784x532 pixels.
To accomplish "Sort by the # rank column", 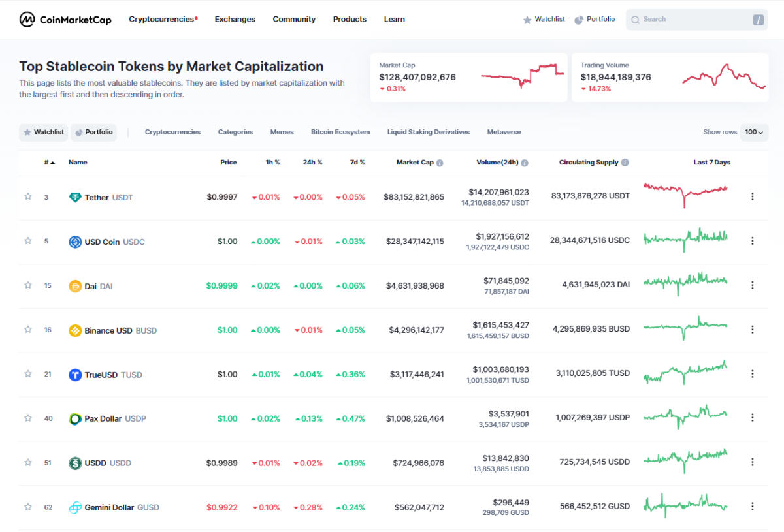I will tap(50, 163).
